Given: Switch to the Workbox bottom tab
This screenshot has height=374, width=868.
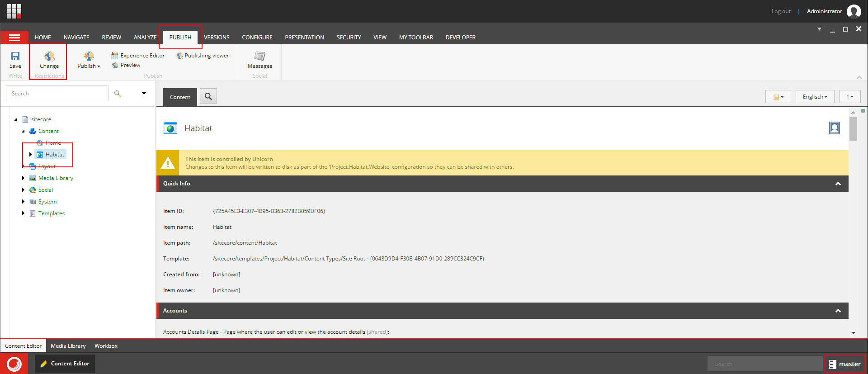Looking at the screenshot, I should tap(106, 346).
